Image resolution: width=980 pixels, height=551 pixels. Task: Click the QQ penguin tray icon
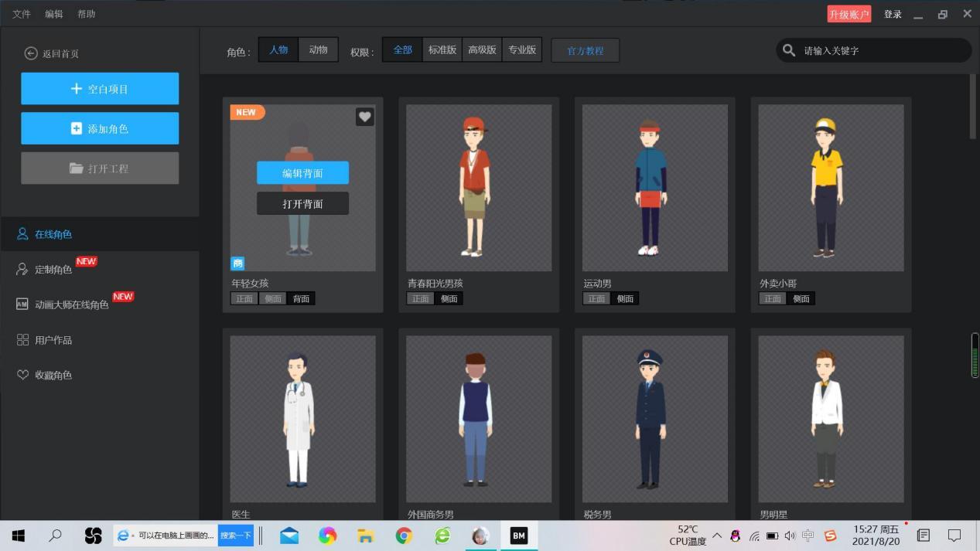click(x=736, y=536)
